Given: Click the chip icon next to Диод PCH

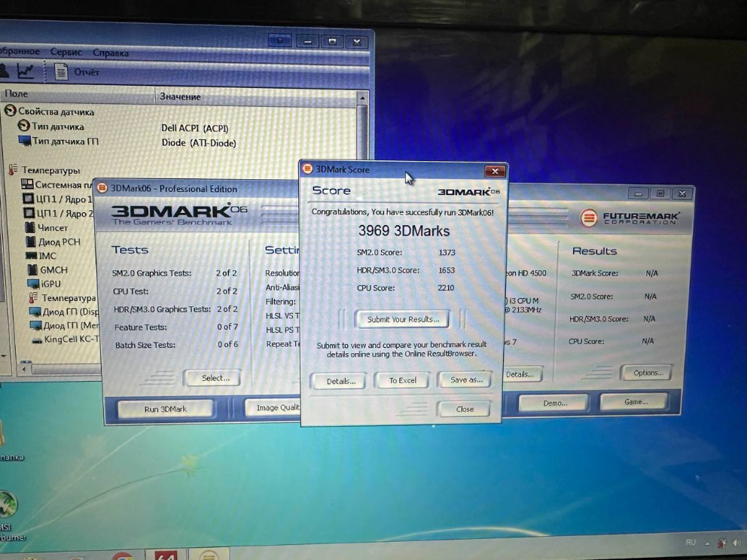Looking at the screenshot, I should [31, 242].
